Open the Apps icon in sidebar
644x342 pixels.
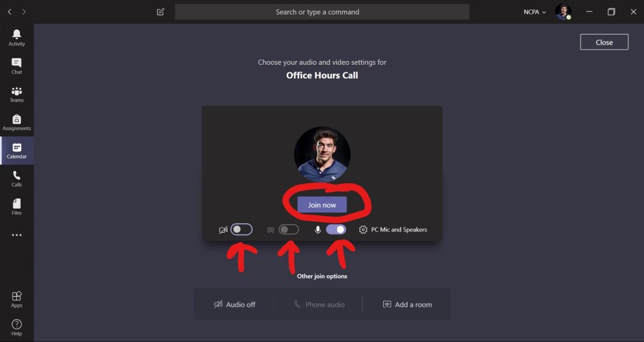point(16,299)
